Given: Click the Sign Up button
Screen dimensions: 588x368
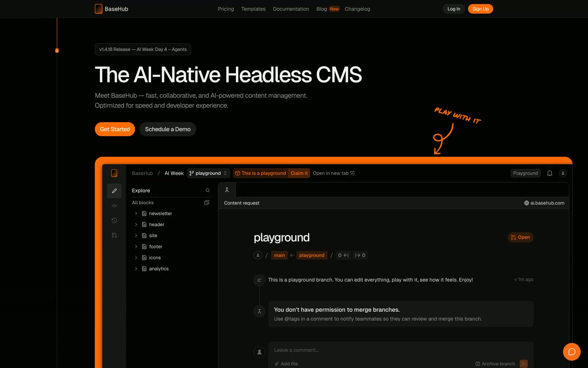Looking at the screenshot, I should click(480, 9).
